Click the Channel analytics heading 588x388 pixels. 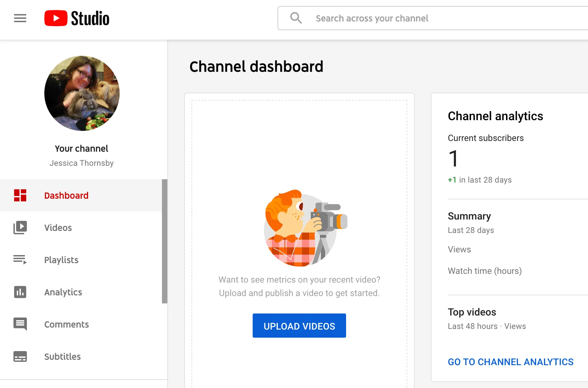[x=495, y=116]
